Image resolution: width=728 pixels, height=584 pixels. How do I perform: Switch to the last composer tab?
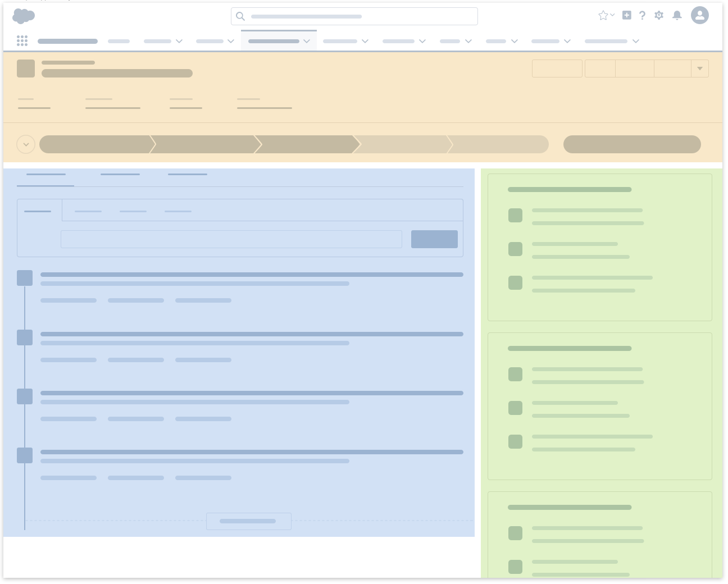(178, 211)
